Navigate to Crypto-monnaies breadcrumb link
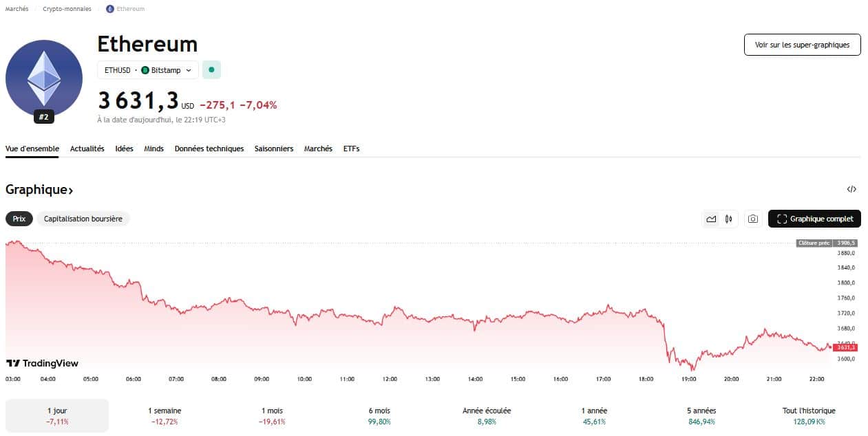This screenshot has width=868, height=436. click(x=67, y=9)
